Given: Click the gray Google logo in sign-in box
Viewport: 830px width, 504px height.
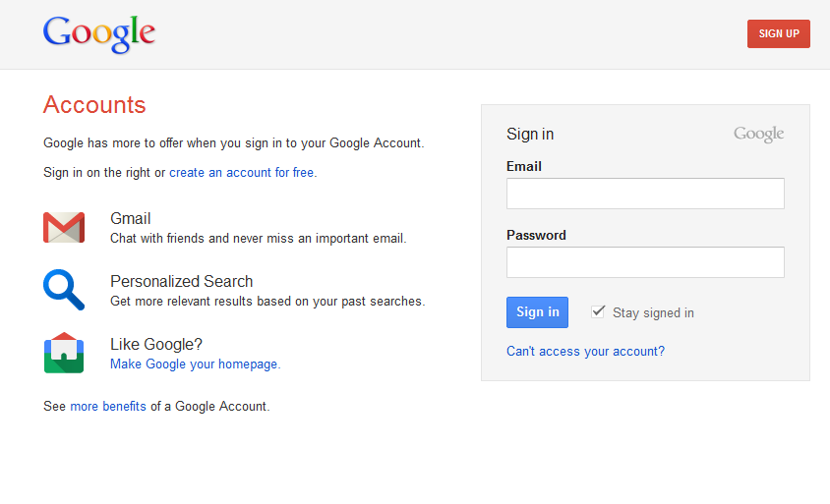Looking at the screenshot, I should pyautogui.click(x=758, y=135).
